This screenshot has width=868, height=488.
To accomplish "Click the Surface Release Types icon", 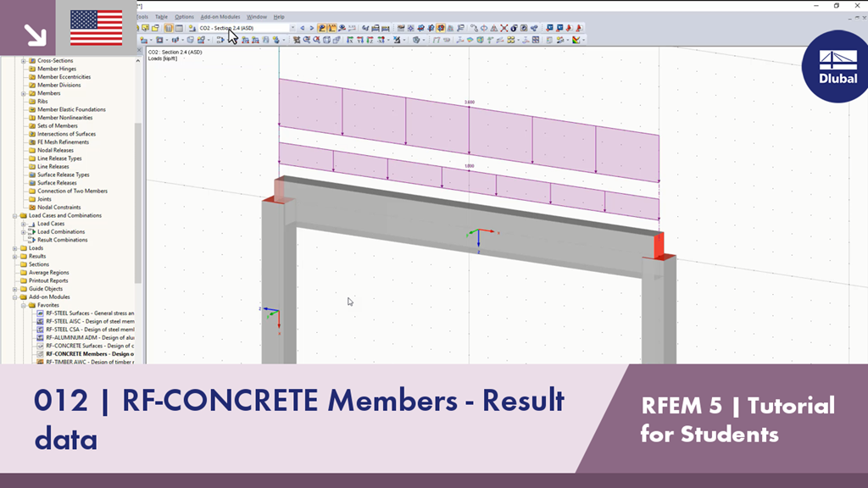I will 32,175.
